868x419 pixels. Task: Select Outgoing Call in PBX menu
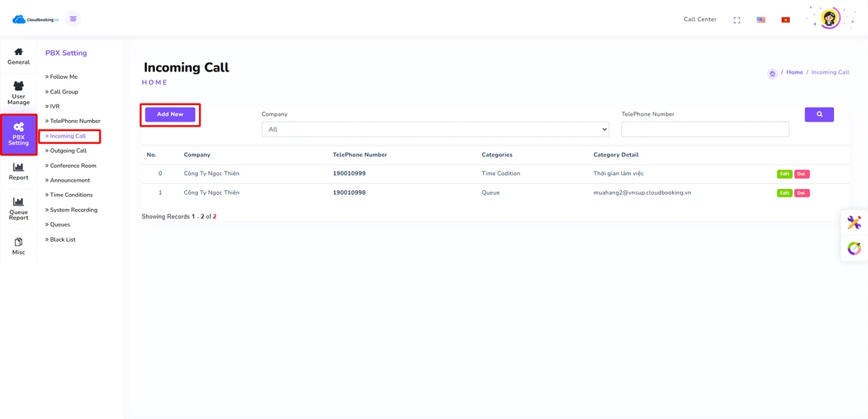tap(68, 151)
